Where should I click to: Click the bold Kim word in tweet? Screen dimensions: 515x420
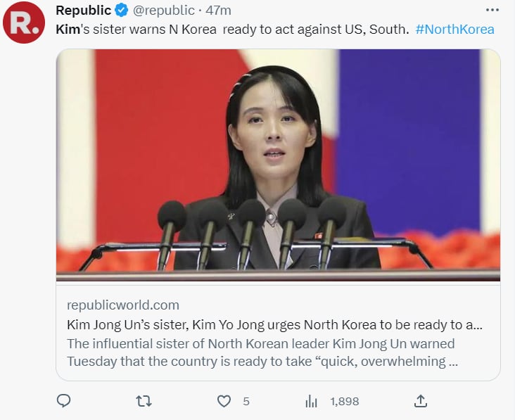[68, 30]
